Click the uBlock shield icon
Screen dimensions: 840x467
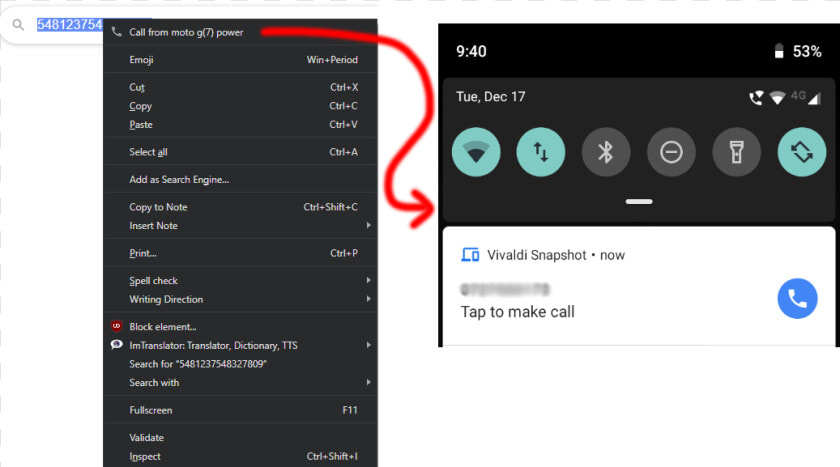[x=116, y=326]
